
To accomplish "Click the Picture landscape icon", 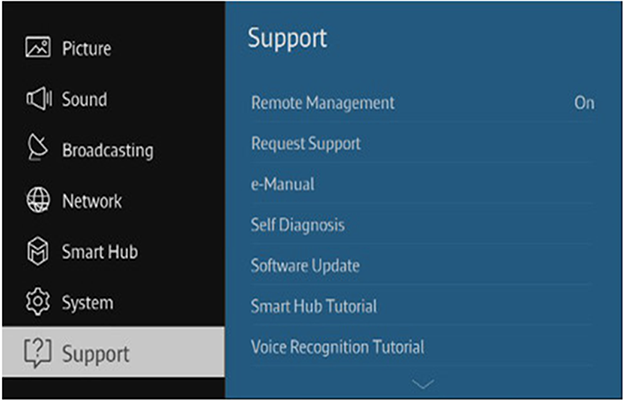I will pyautogui.click(x=38, y=47).
